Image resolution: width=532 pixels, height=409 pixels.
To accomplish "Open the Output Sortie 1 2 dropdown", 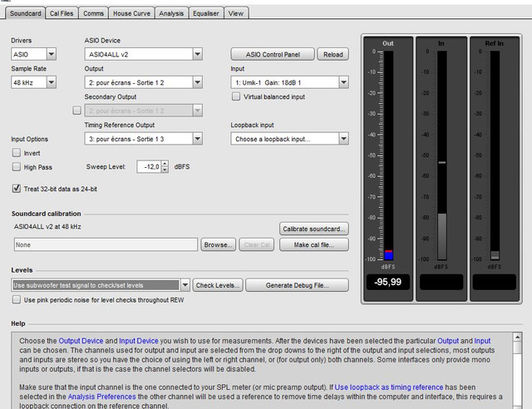I will coord(198,82).
